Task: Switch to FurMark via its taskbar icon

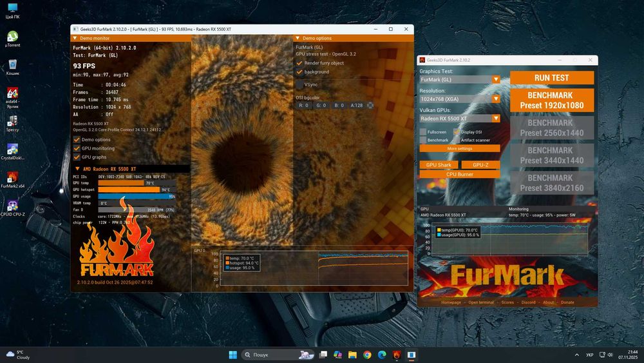Action: pyautogui.click(x=397, y=355)
